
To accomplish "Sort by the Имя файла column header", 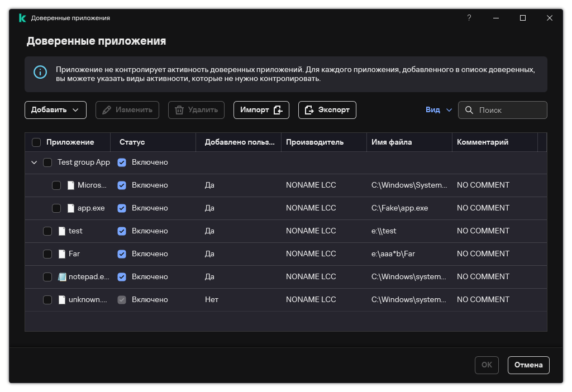I will point(392,142).
